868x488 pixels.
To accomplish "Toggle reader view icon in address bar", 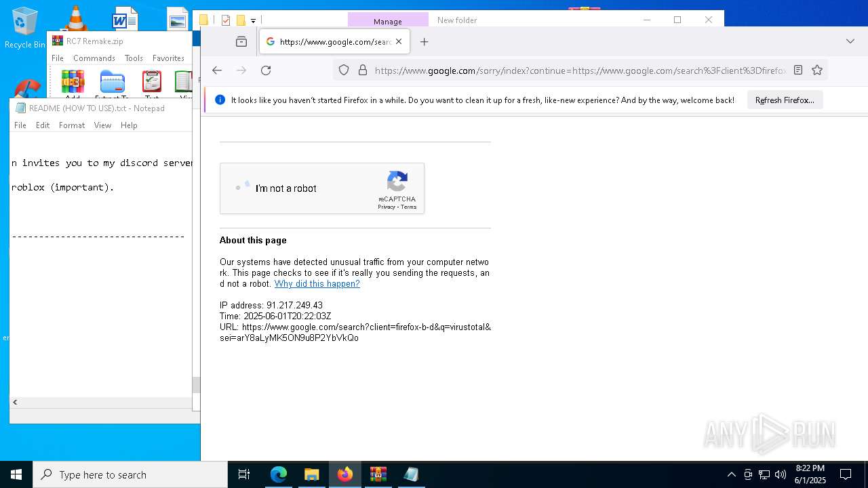I will coord(798,70).
